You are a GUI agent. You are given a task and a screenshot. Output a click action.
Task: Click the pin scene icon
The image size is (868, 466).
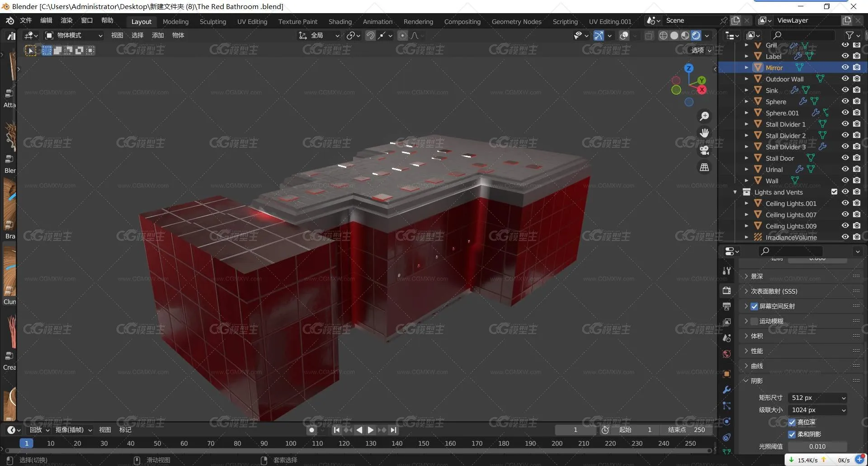pos(724,20)
